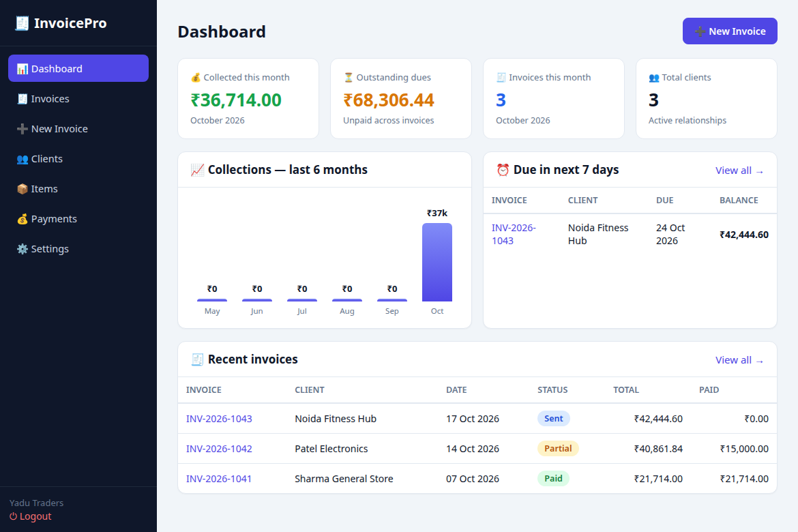
Task: Go to Invoices in the sidebar
Action: pos(78,98)
